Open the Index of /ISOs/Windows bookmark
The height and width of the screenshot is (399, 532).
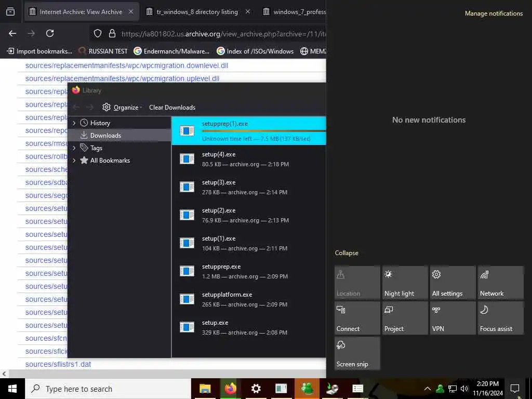point(255,51)
